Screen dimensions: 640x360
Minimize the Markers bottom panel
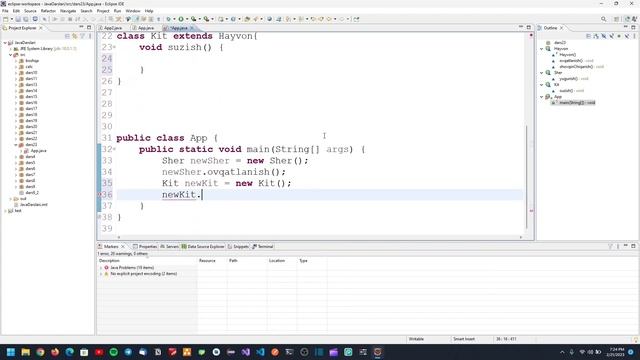625,246
